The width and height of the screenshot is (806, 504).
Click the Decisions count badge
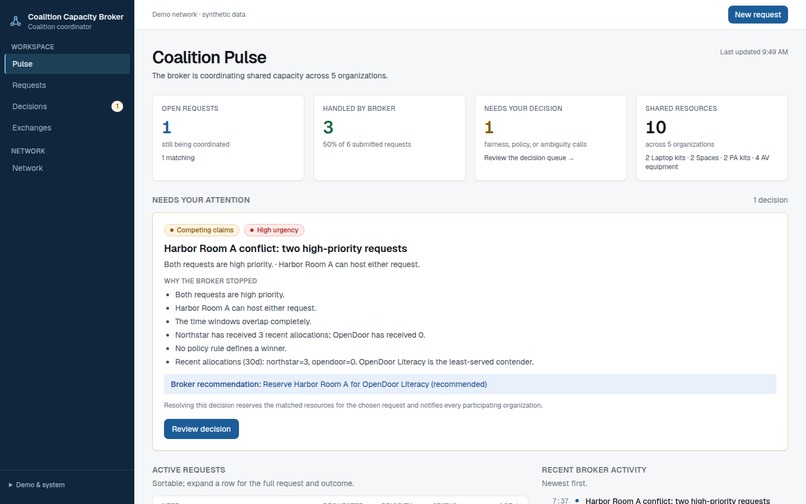tap(117, 106)
